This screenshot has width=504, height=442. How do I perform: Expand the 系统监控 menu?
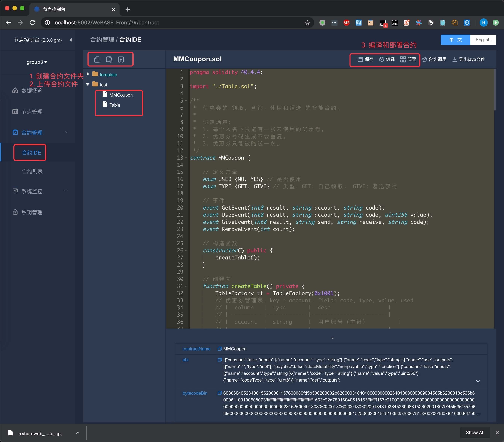click(65, 190)
